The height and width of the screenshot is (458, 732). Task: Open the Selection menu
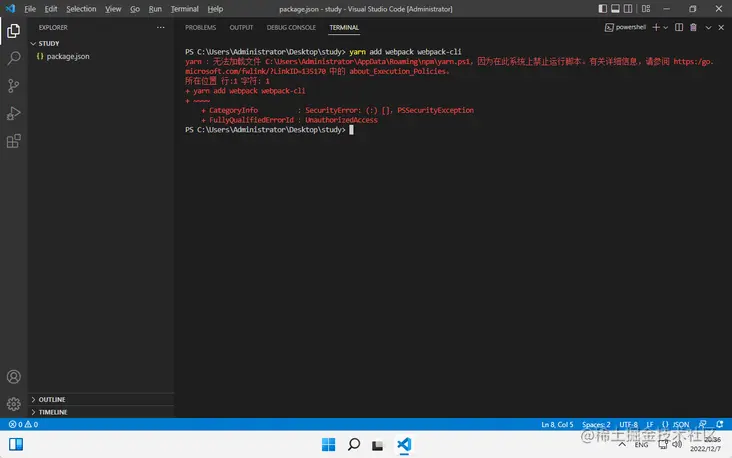[81, 9]
